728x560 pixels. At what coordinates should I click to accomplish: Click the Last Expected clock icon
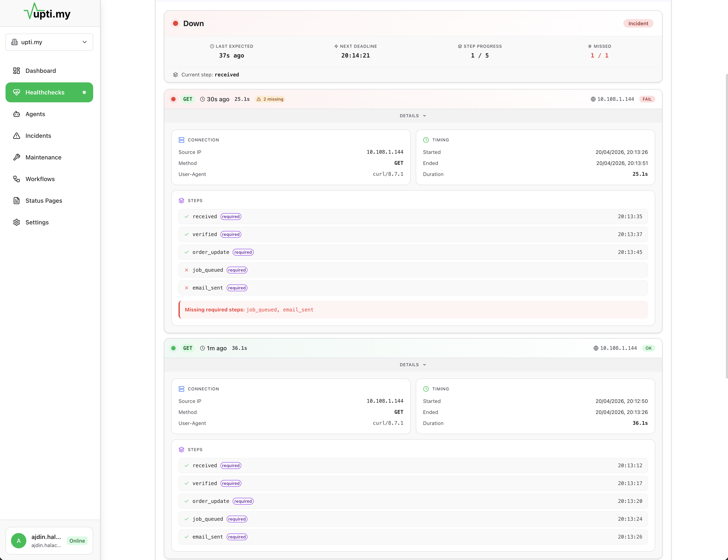212,46
